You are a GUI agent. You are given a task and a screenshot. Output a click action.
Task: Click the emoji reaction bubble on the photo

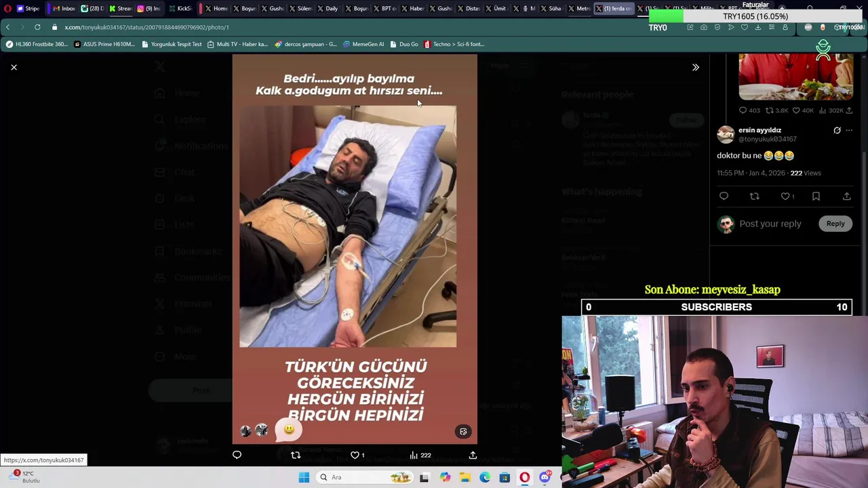289,430
